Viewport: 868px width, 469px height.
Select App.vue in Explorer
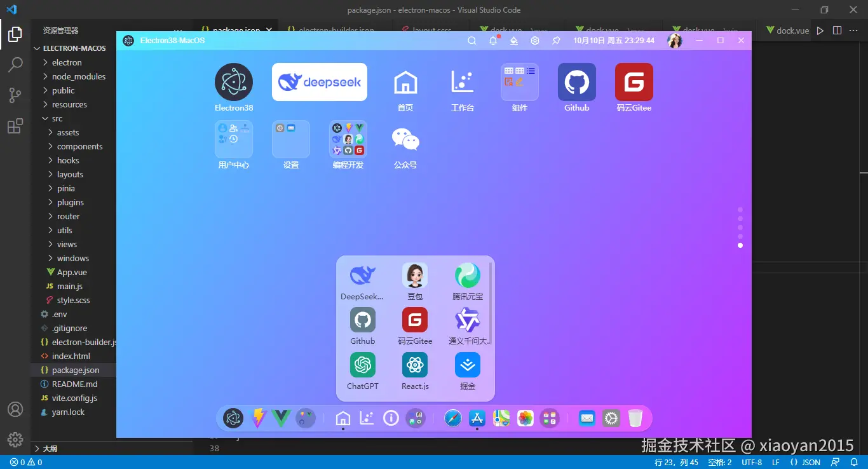[x=73, y=272]
